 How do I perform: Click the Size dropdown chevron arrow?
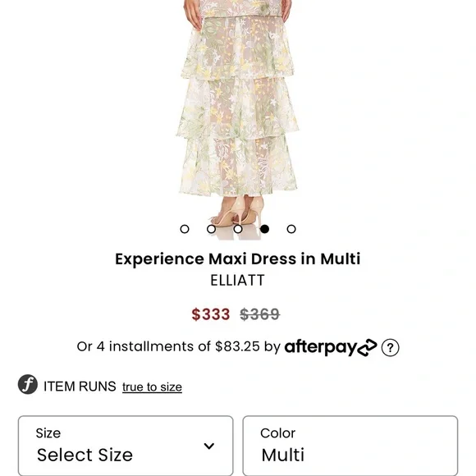click(209, 446)
